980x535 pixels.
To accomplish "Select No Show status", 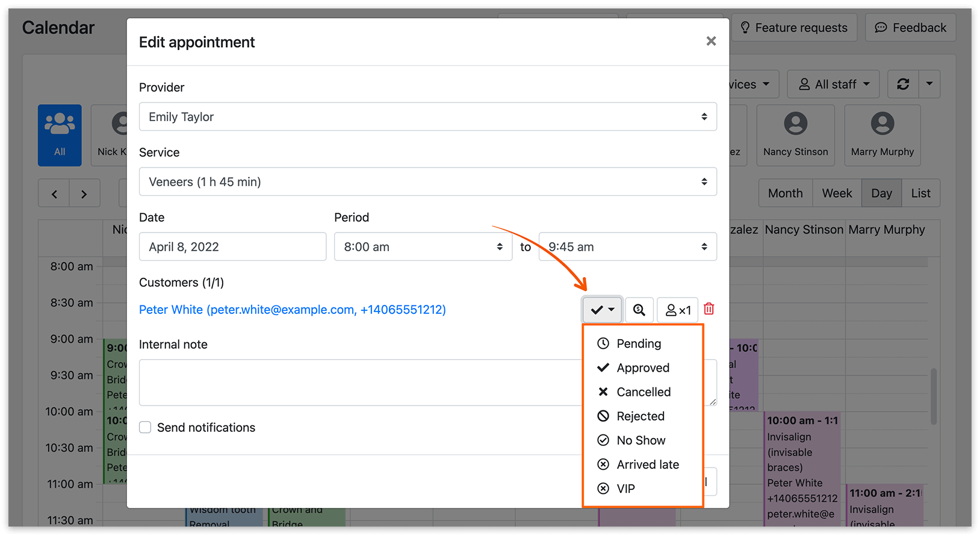I will tap(643, 440).
